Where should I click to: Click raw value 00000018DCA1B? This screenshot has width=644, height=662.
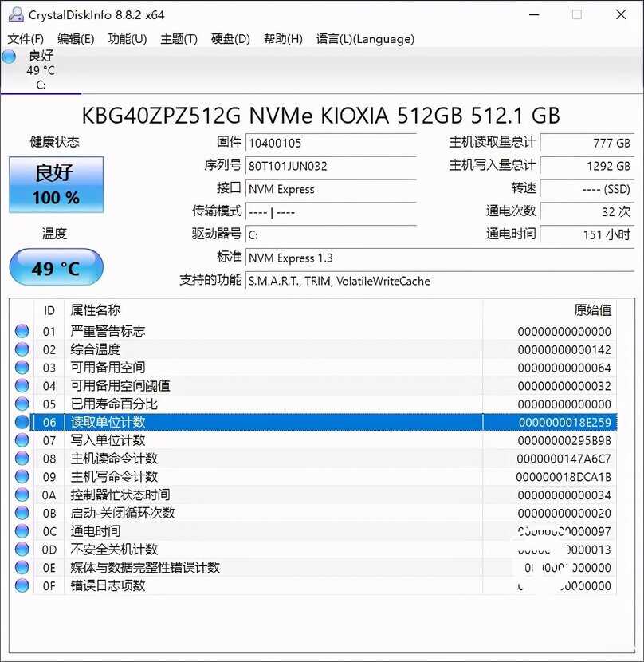pyautogui.click(x=563, y=477)
